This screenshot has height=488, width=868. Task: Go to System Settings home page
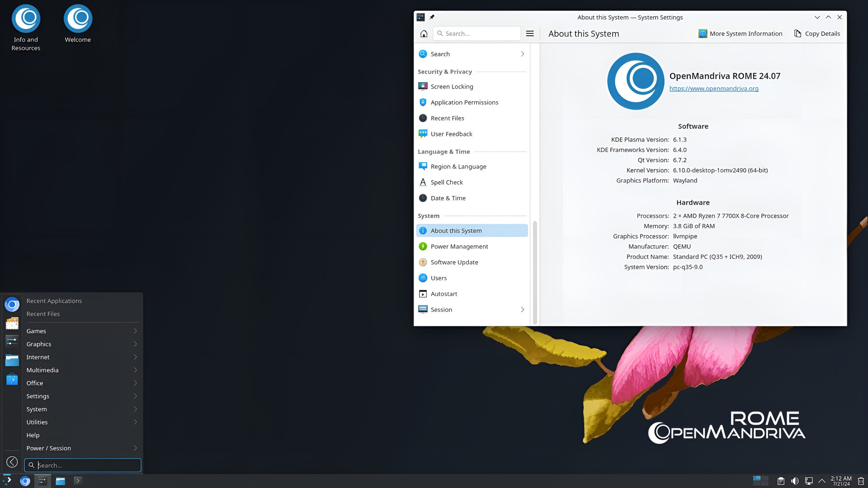click(424, 33)
